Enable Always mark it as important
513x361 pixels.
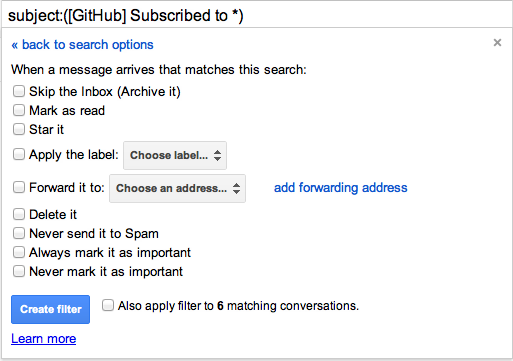pyautogui.click(x=19, y=252)
